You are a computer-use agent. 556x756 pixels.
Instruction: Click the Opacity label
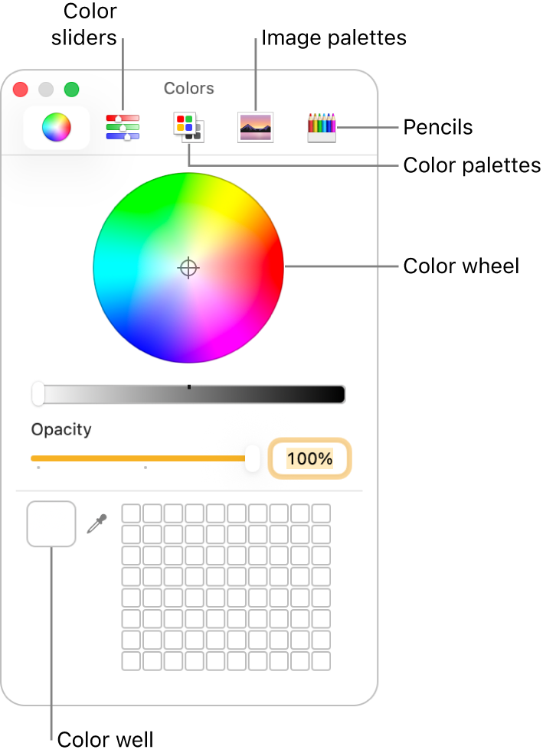pos(61,429)
